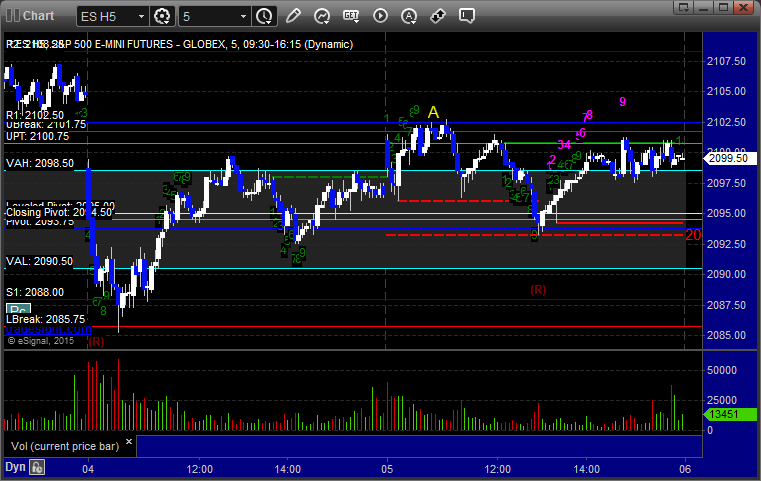Viewport: 761px width, 481px height.
Task: Click the © eSignal, 2015 text
Action: click(x=41, y=341)
